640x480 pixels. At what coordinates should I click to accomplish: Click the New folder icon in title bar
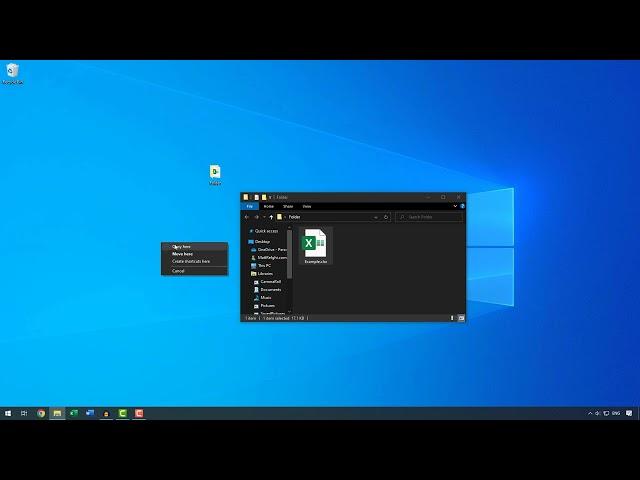point(264,197)
